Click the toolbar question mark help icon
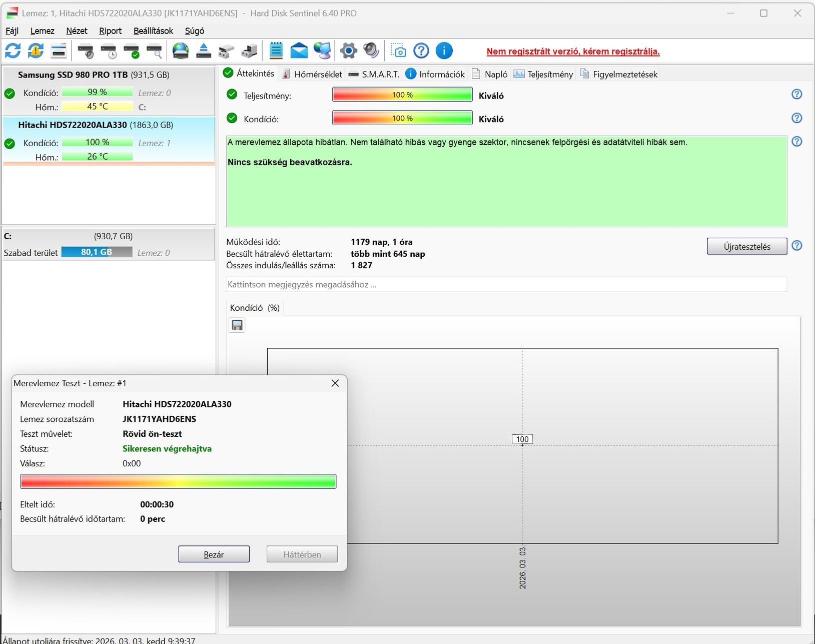 coord(421,51)
